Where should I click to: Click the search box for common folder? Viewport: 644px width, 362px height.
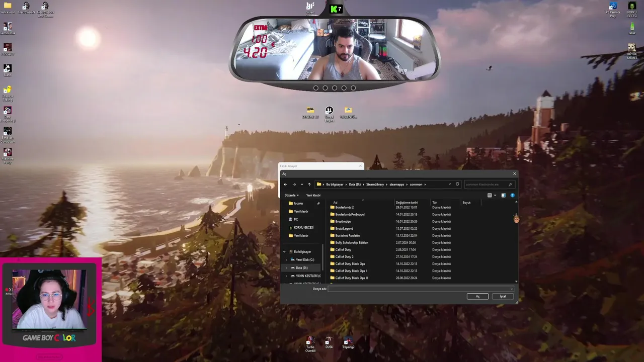pos(489,185)
